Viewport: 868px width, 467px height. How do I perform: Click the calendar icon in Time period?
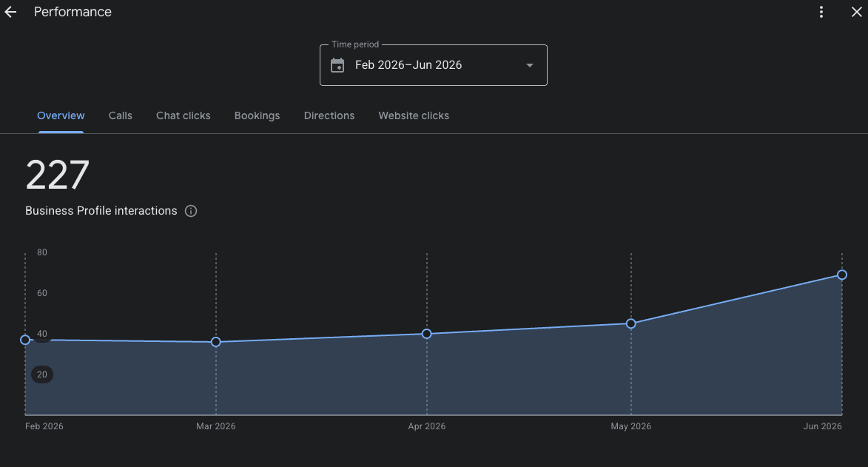tap(337, 65)
